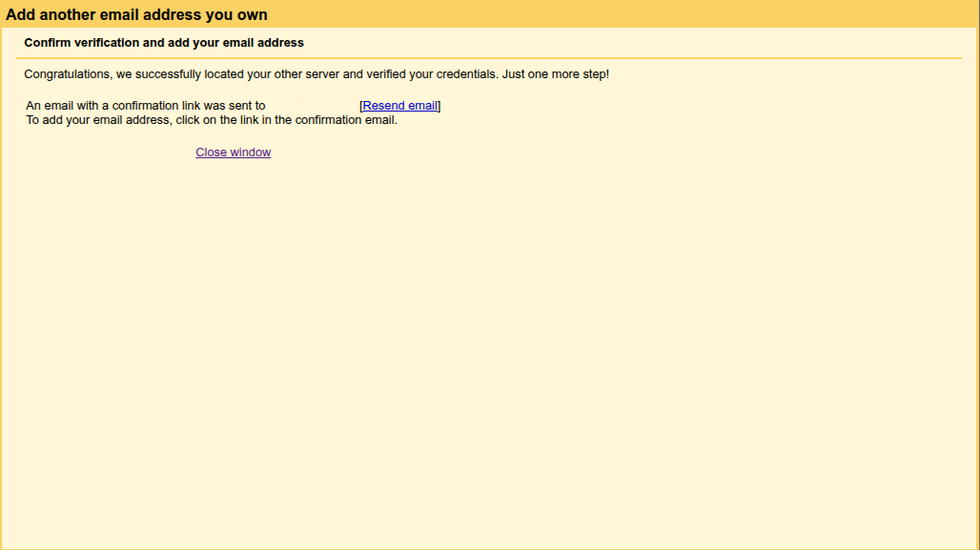Click the word 'Confirm' in the subheading
The height and width of the screenshot is (550, 980).
pyautogui.click(x=47, y=43)
